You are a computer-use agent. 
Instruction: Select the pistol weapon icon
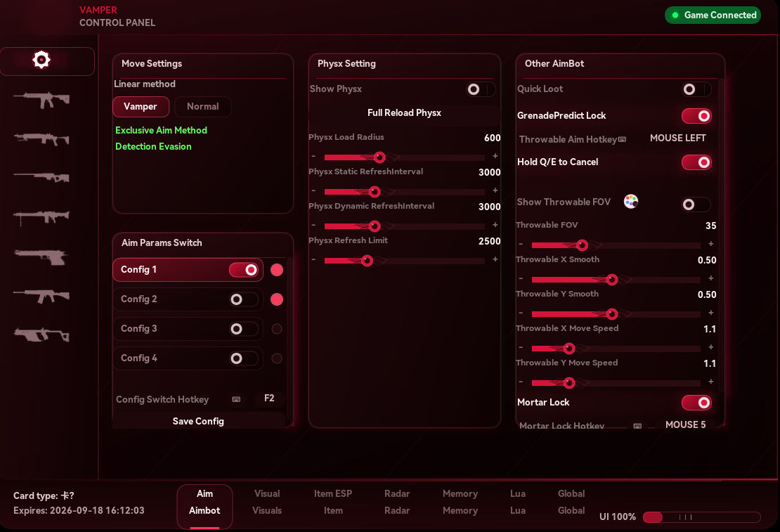[41, 257]
